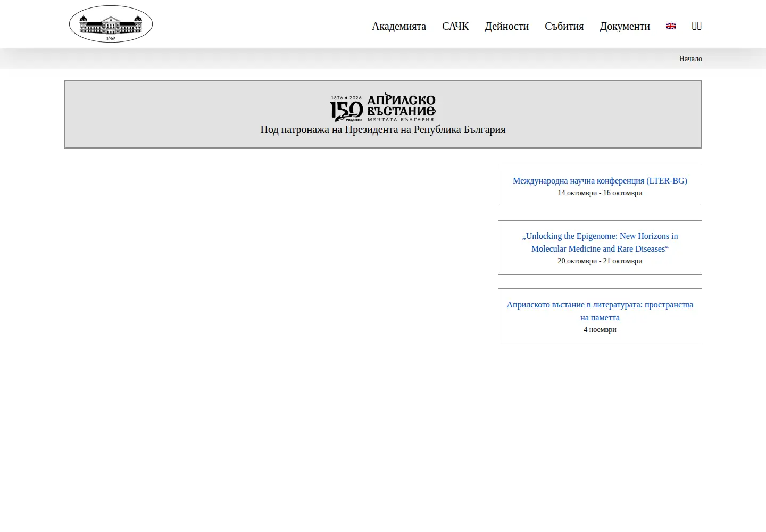Open the Академията menu

tap(399, 26)
